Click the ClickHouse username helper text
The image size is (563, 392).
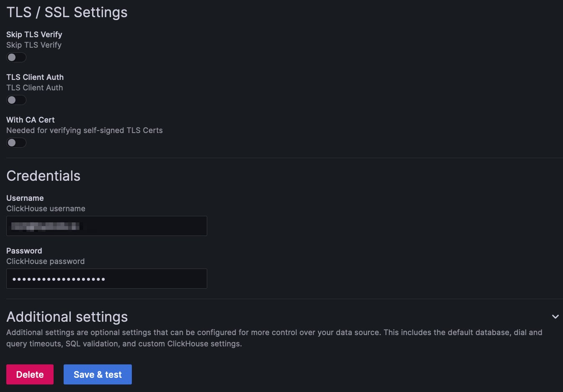tap(46, 208)
